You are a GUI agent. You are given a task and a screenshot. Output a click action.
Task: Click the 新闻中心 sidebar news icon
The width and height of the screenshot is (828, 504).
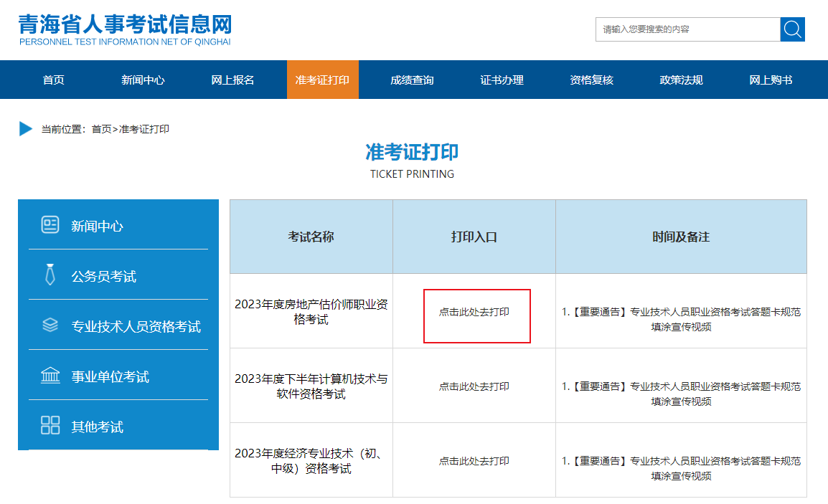point(50,225)
